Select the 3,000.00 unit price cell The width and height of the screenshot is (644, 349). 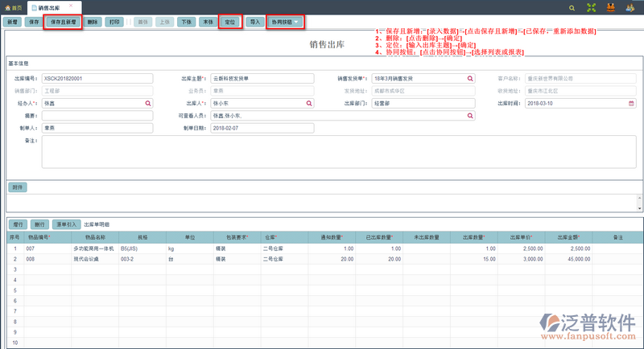click(x=522, y=259)
